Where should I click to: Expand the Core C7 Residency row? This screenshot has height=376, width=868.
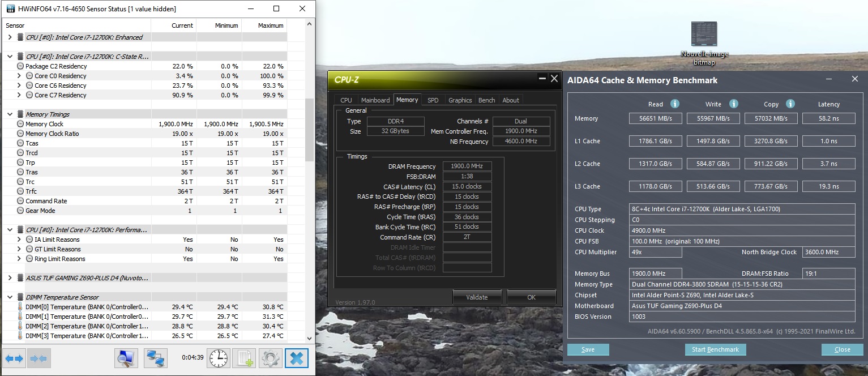click(x=20, y=95)
